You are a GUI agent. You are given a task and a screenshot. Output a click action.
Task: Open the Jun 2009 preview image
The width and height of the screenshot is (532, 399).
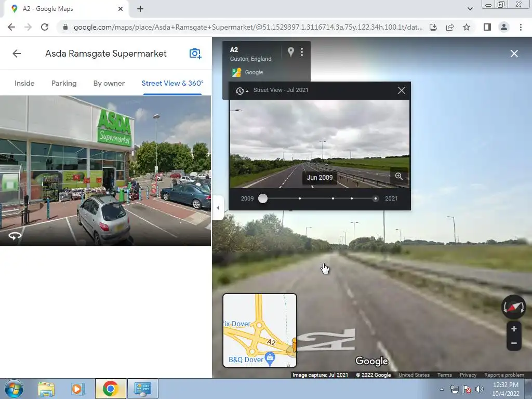pyautogui.click(x=320, y=144)
